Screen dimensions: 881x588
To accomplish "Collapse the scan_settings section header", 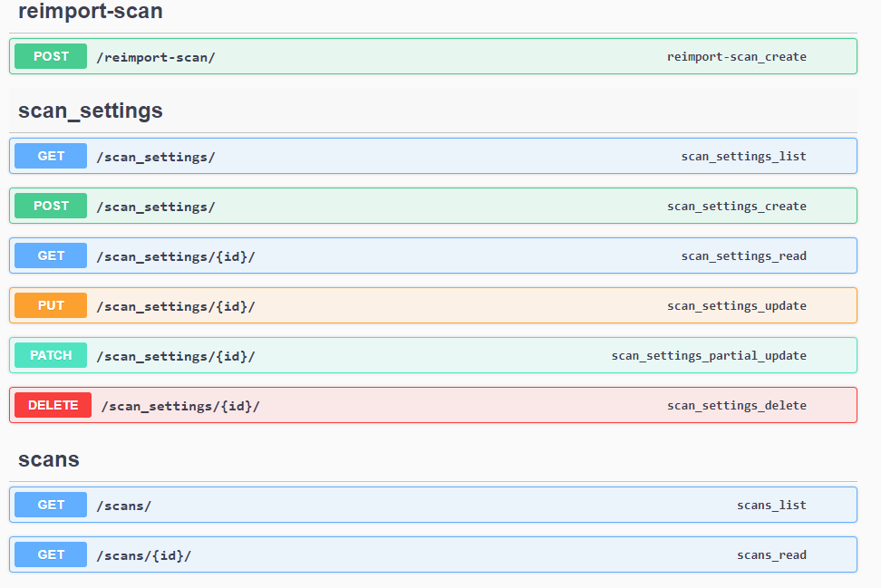I will tap(91, 111).
